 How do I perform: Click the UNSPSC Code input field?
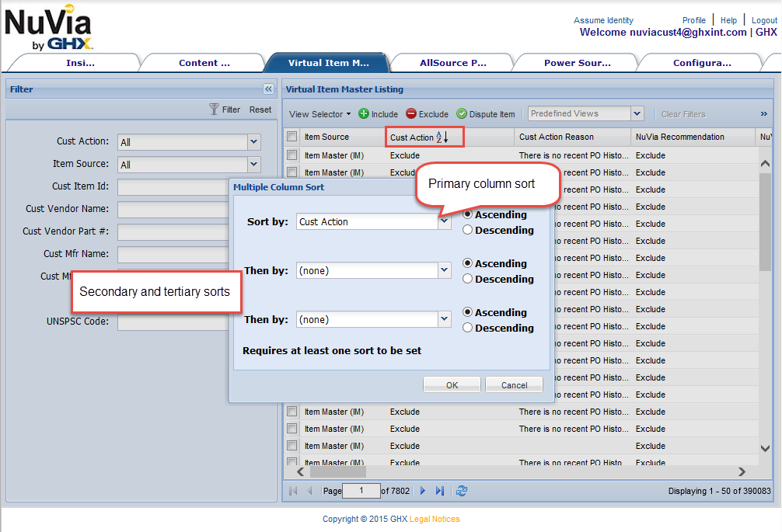173,322
